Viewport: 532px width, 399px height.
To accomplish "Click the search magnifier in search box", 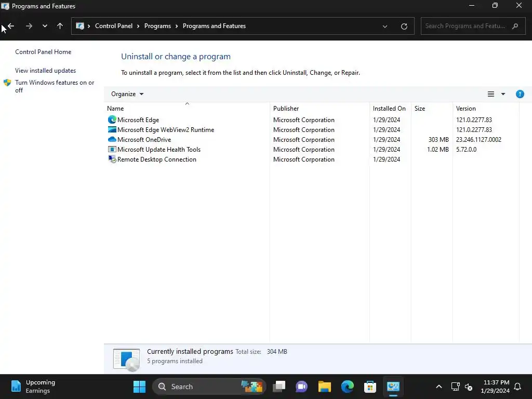I will click(x=515, y=26).
